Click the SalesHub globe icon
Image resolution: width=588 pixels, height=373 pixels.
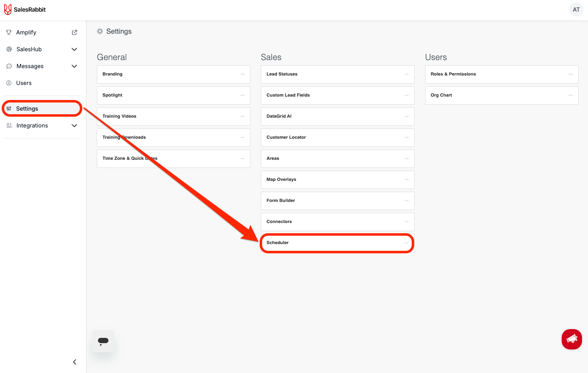[9, 49]
